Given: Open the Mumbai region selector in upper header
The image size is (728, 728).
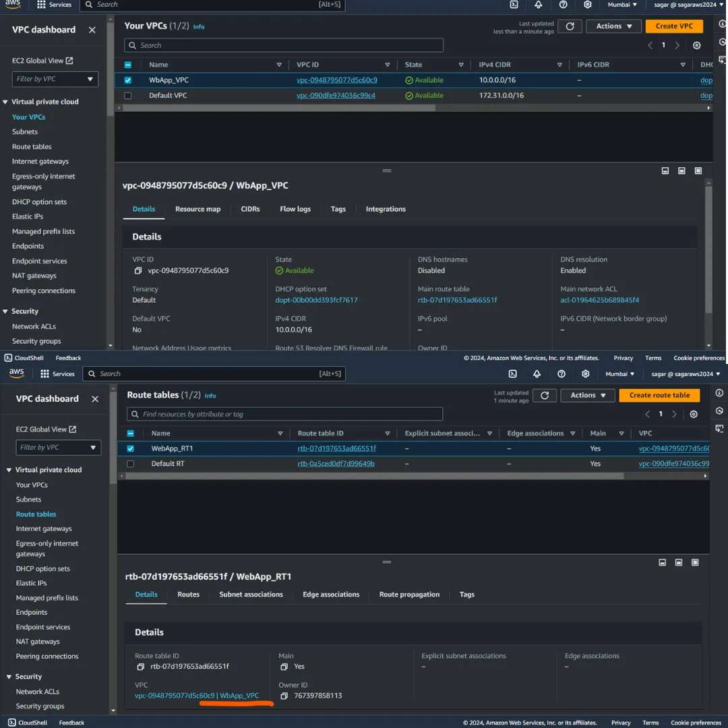Looking at the screenshot, I should 622,5.
